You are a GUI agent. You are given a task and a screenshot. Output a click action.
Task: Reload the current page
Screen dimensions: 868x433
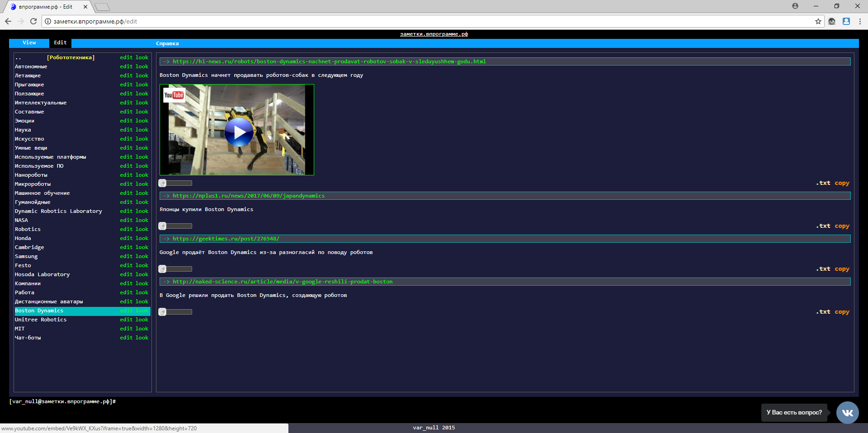(x=33, y=21)
